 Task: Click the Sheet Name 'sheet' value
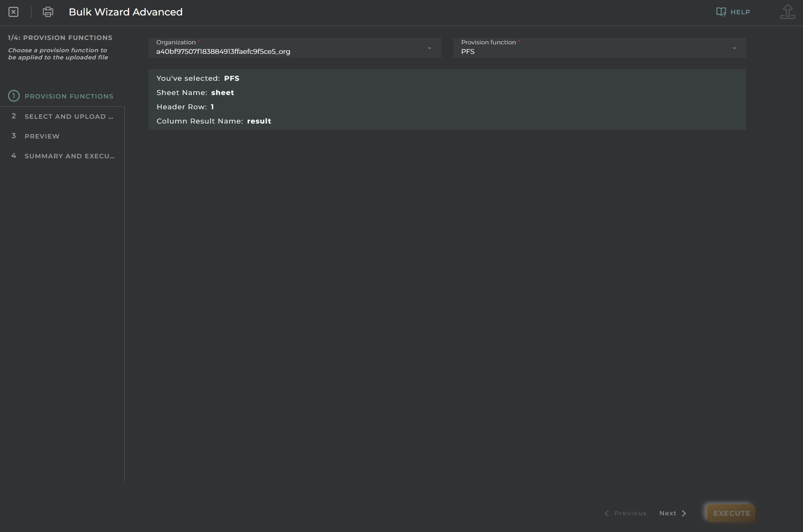tap(223, 93)
